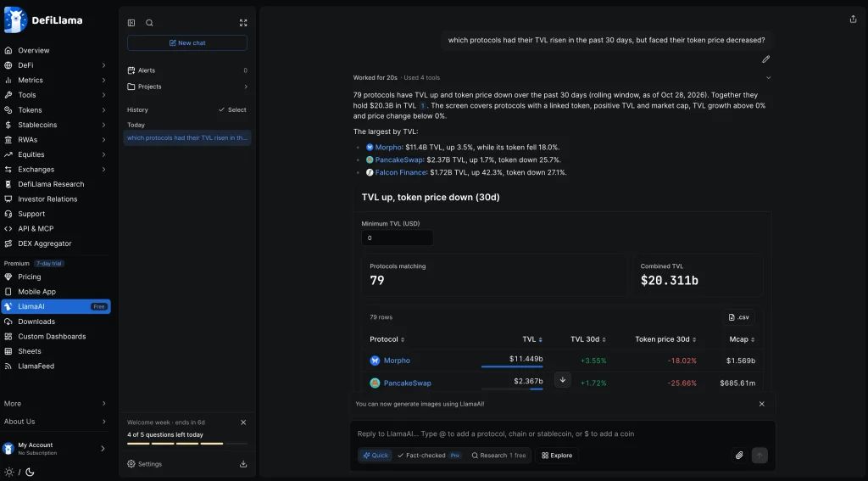Open citation number 1 badge
Image resolution: width=868 pixels, height=481 pixels.
(x=423, y=105)
